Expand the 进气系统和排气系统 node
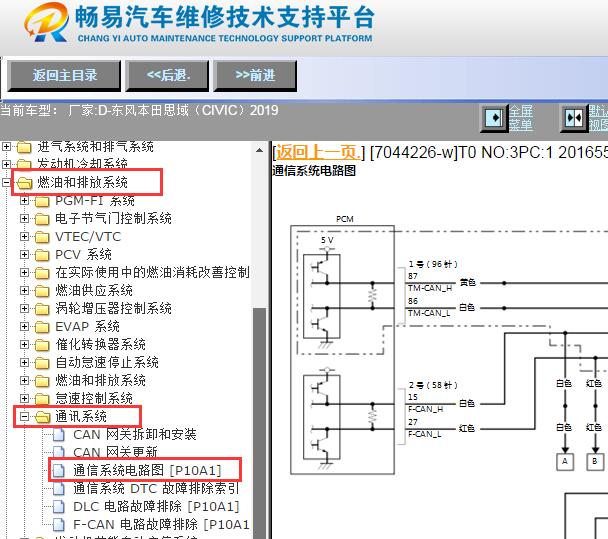The width and height of the screenshot is (608, 539). click(x=6, y=147)
